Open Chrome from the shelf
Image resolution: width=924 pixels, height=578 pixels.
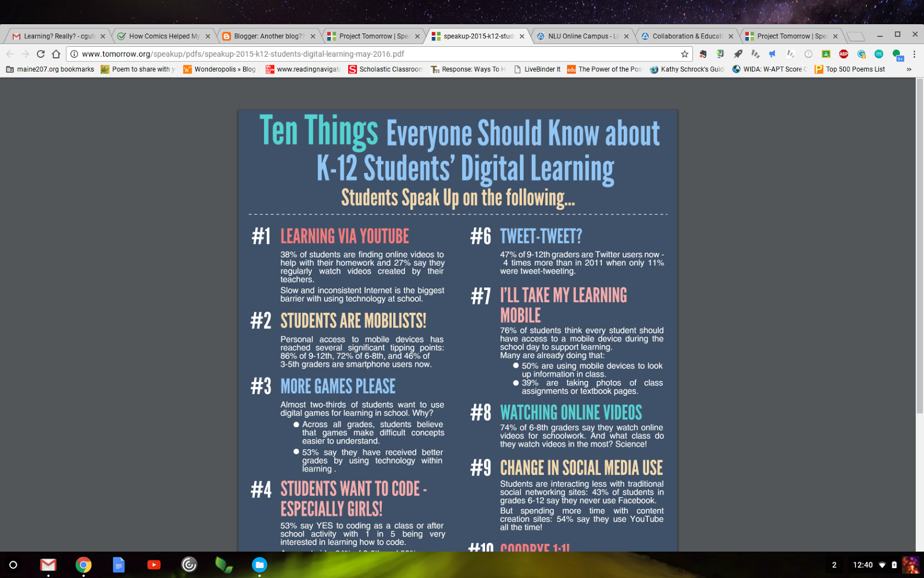point(84,565)
